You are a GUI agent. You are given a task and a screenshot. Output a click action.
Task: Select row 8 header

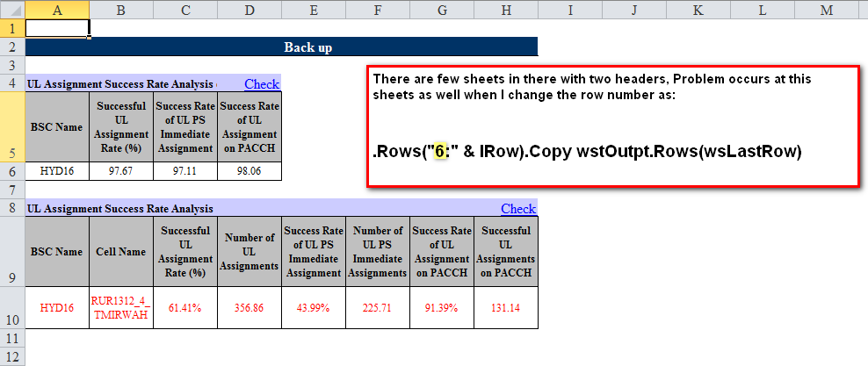(x=12, y=208)
